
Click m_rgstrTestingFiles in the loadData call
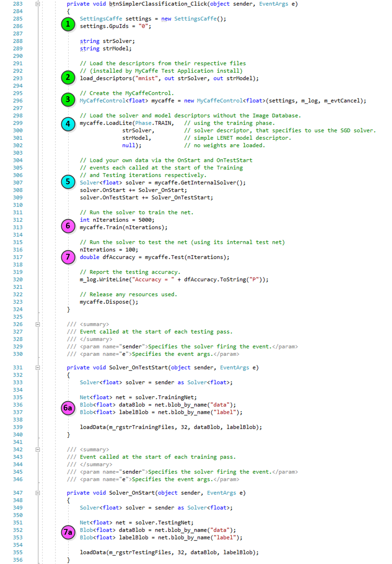tap(141, 552)
